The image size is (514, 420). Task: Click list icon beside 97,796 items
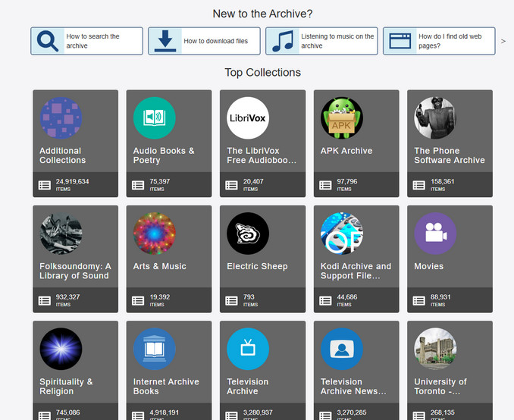tap(325, 185)
